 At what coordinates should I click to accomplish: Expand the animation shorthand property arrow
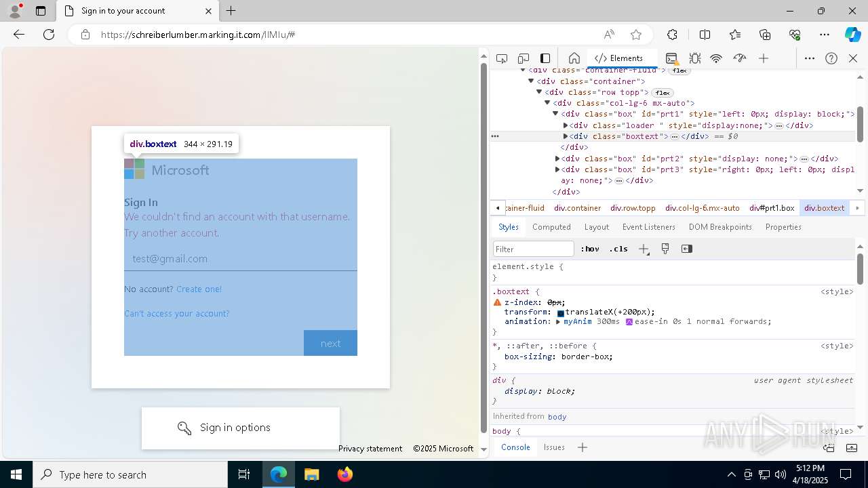pos(558,322)
